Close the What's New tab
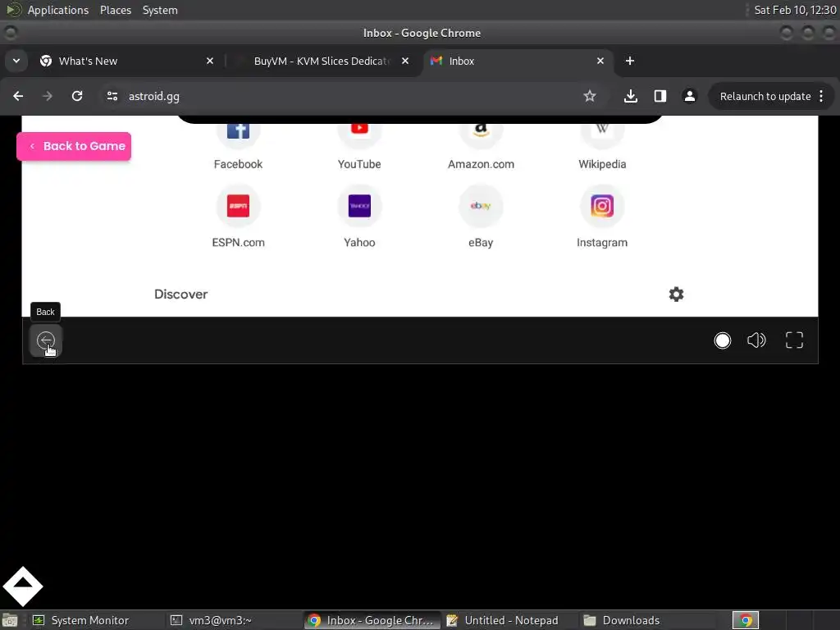The image size is (840, 630). (210, 61)
